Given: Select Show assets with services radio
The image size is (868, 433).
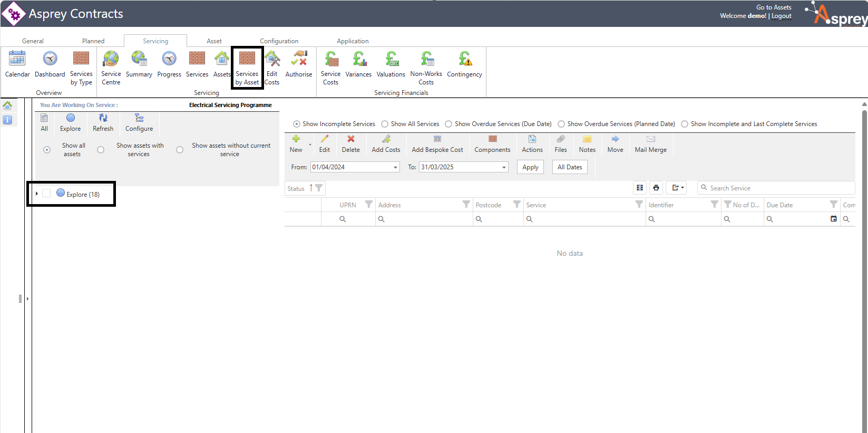Looking at the screenshot, I should [x=101, y=150].
